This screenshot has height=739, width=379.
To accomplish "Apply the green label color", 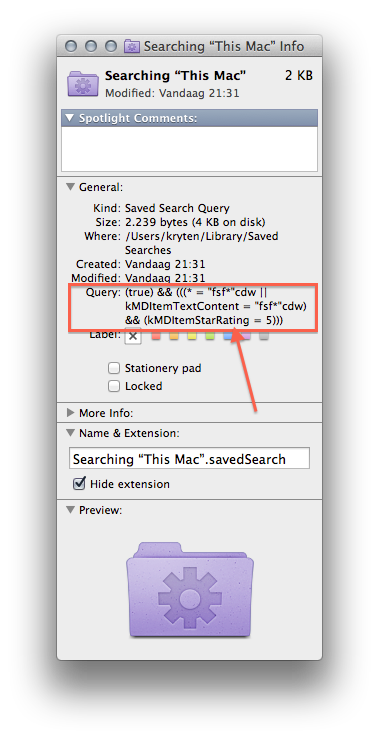I will pyautogui.click(x=210, y=336).
